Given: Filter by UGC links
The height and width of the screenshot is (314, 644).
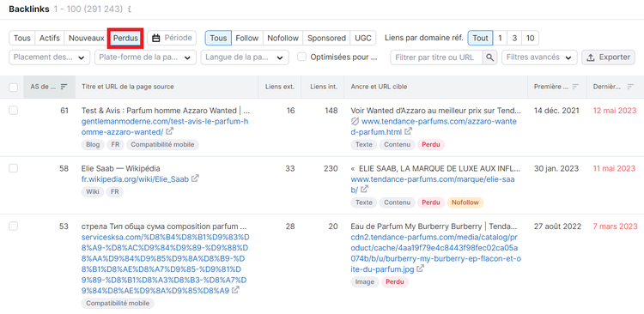Looking at the screenshot, I should (363, 38).
